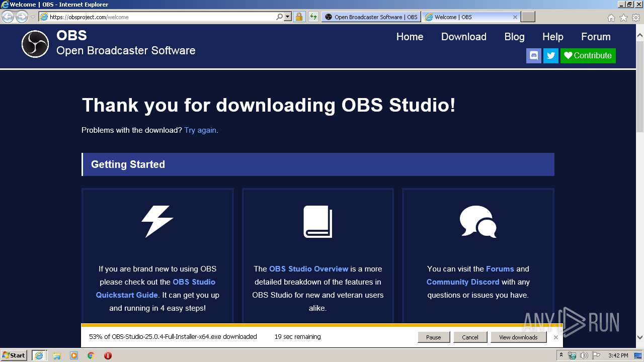
Task: Switch to Open Broadcaster Software | OBS tab
Action: [371, 17]
